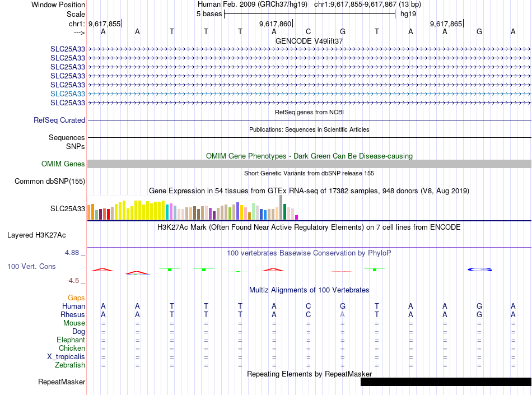Image resolution: width=532 pixels, height=395 pixels.
Task: Click the Dog species label
Action: [x=78, y=332]
